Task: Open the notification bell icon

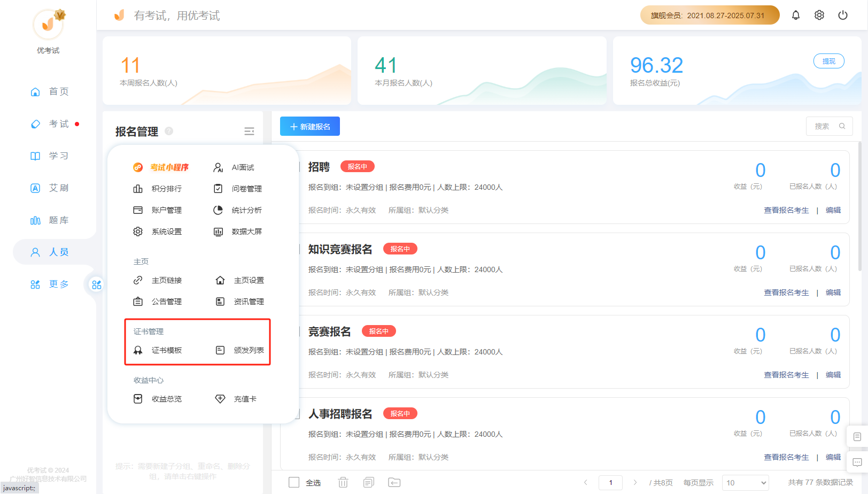Action: coord(795,15)
